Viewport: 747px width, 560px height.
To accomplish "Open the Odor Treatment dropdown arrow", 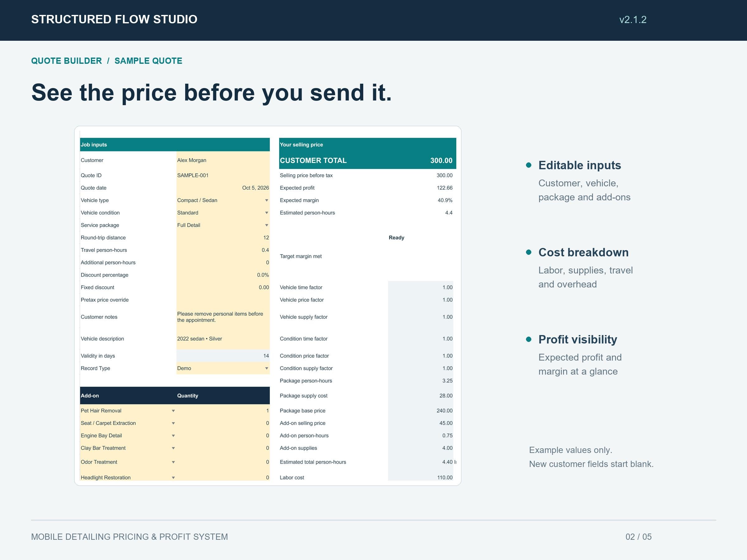I will 173,462.
